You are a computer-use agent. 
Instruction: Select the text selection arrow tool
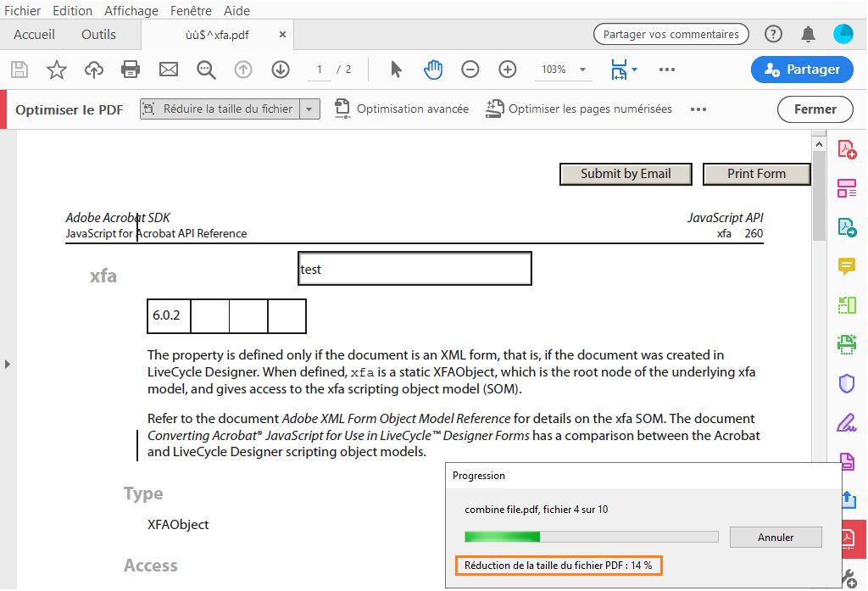(x=395, y=70)
